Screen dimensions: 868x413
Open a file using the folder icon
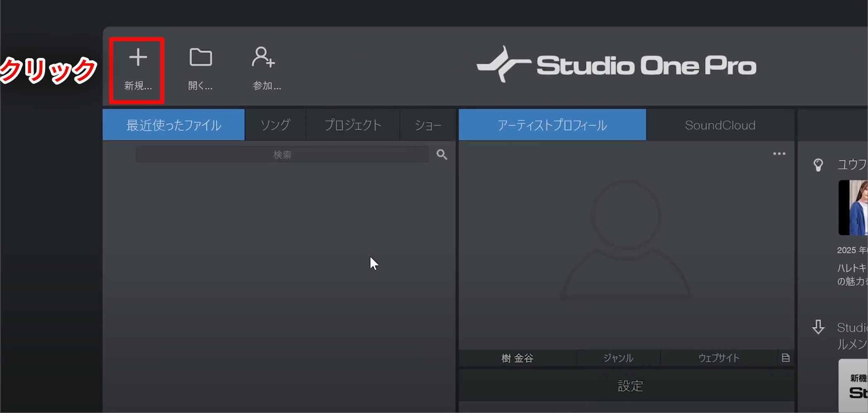click(200, 58)
